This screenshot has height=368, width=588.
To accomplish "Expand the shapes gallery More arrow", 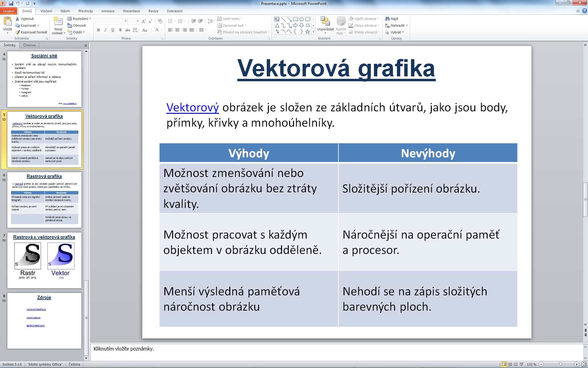I will pos(313,32).
